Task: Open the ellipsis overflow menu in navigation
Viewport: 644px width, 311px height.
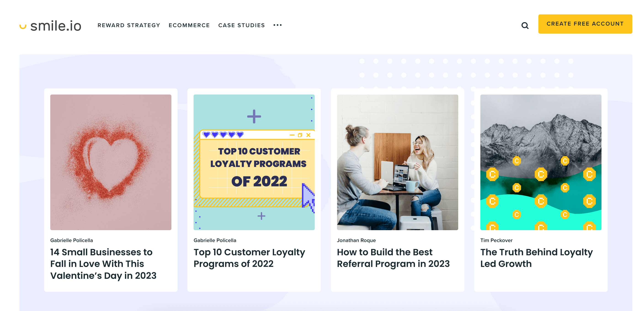Action: click(277, 25)
